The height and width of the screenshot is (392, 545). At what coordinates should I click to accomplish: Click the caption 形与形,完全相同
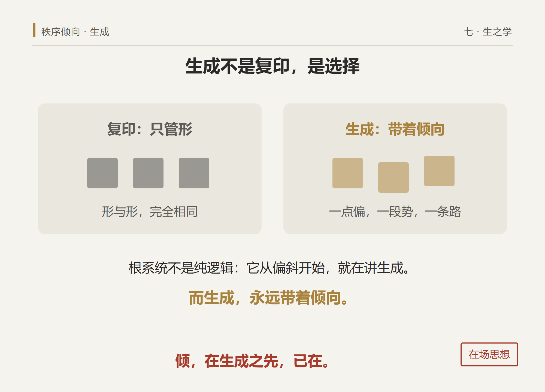pyautogui.click(x=150, y=212)
